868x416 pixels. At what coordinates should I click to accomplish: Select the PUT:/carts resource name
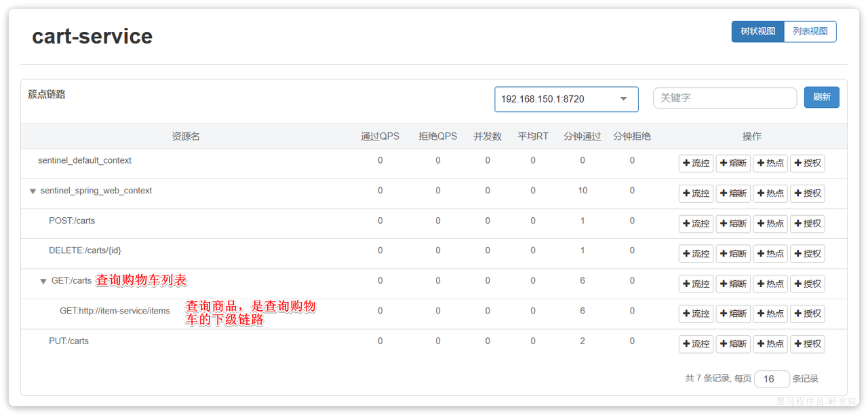pos(68,341)
